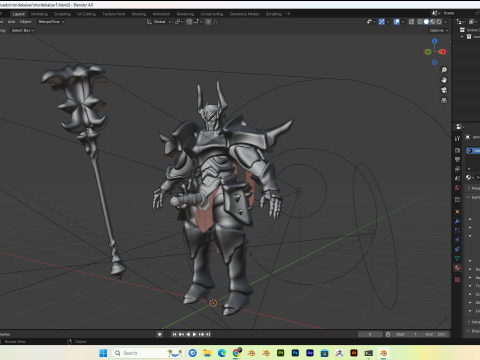Select rendered viewport shading
Image resolution: width=480 pixels, height=360 pixels.
tap(439, 22)
